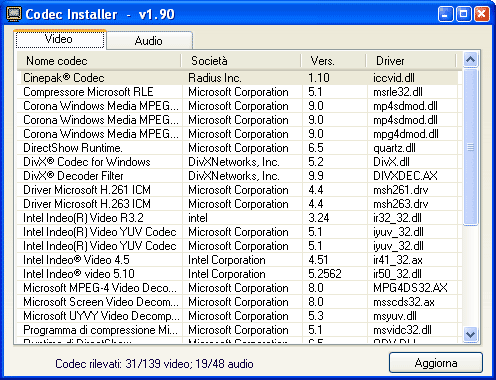Select Intel Indeo® video 5.10 row
This screenshot has width=496, height=380.
[239, 274]
